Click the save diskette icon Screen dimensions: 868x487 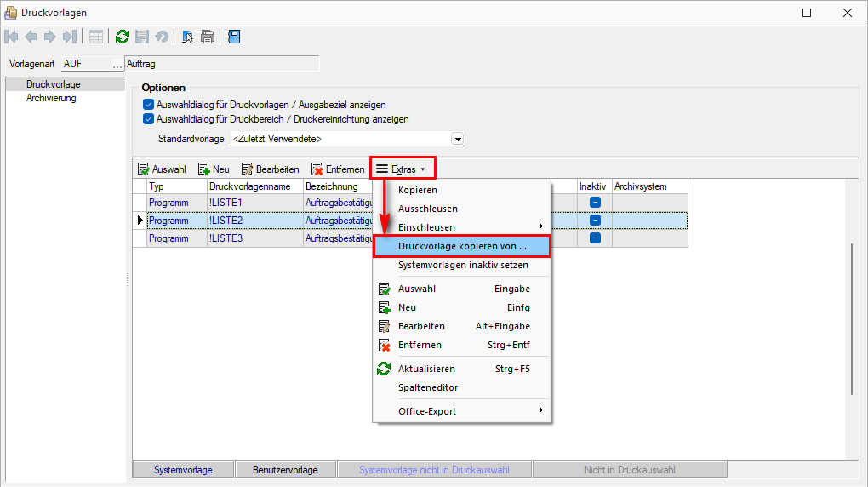tap(142, 37)
